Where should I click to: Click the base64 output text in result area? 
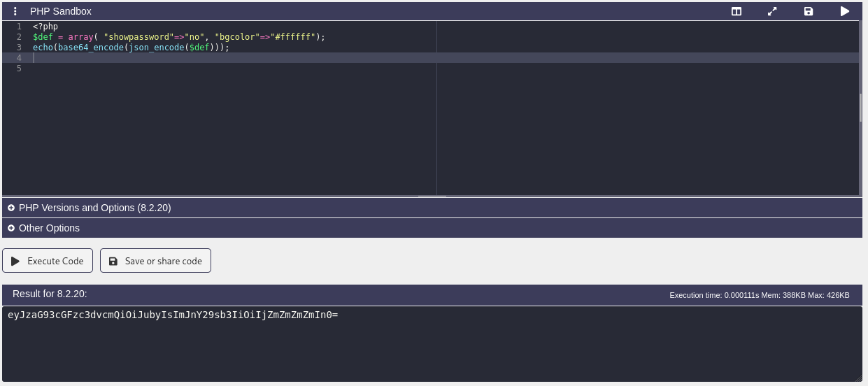click(173, 315)
